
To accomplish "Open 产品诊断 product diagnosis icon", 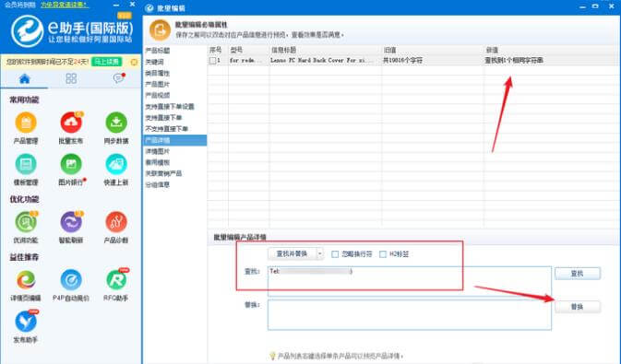I will (x=116, y=222).
